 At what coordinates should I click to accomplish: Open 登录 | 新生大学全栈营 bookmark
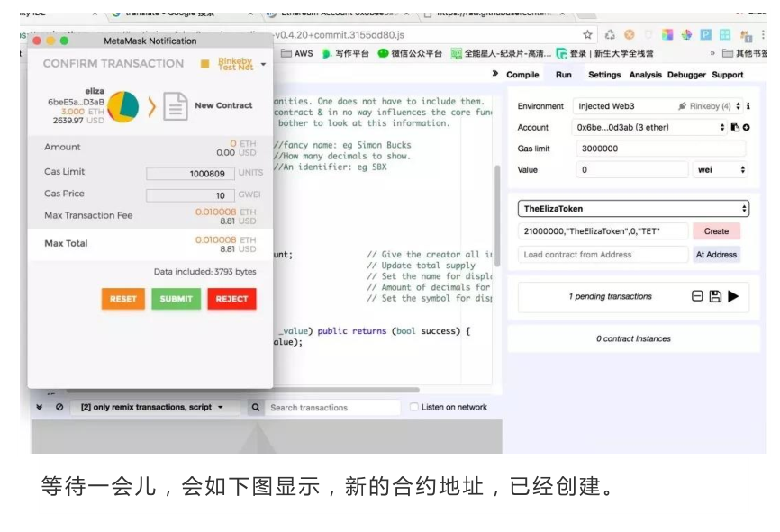(x=605, y=53)
